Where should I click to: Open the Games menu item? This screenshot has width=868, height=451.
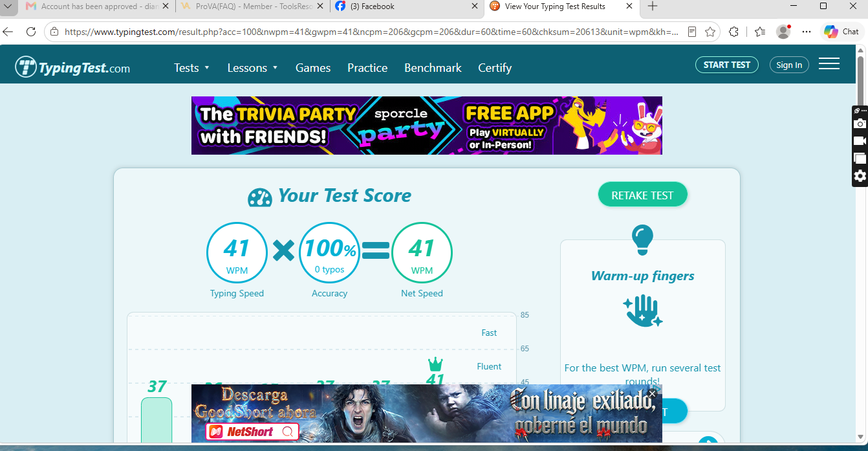[313, 68]
